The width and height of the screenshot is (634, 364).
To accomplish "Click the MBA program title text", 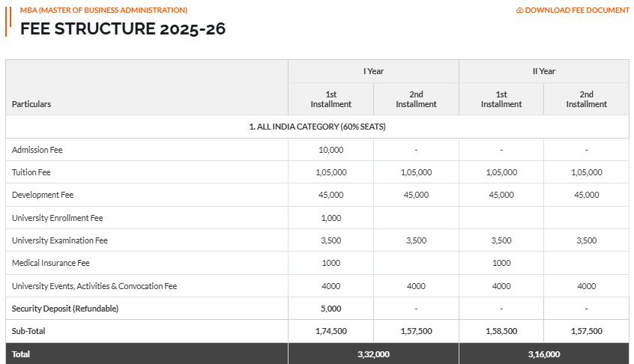I will coord(103,10).
